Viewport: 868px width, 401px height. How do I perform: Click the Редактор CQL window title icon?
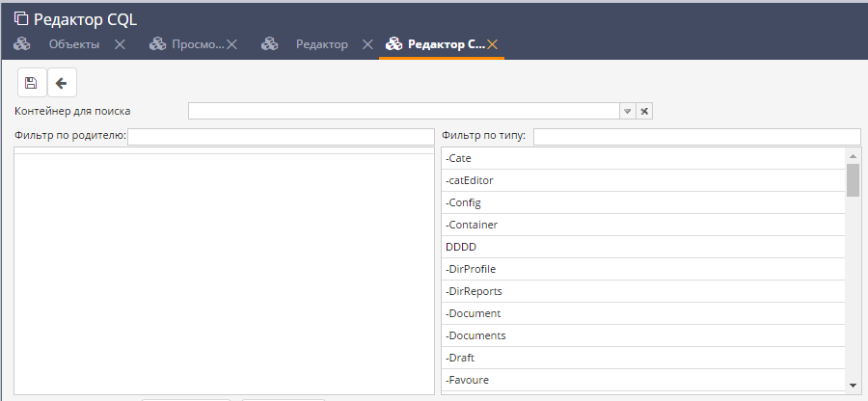coord(20,18)
